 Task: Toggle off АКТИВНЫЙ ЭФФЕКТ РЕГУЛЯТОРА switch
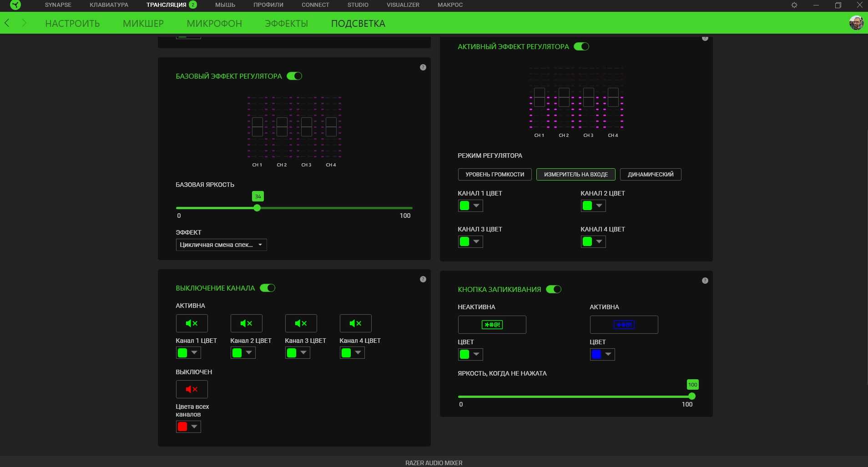coord(581,46)
